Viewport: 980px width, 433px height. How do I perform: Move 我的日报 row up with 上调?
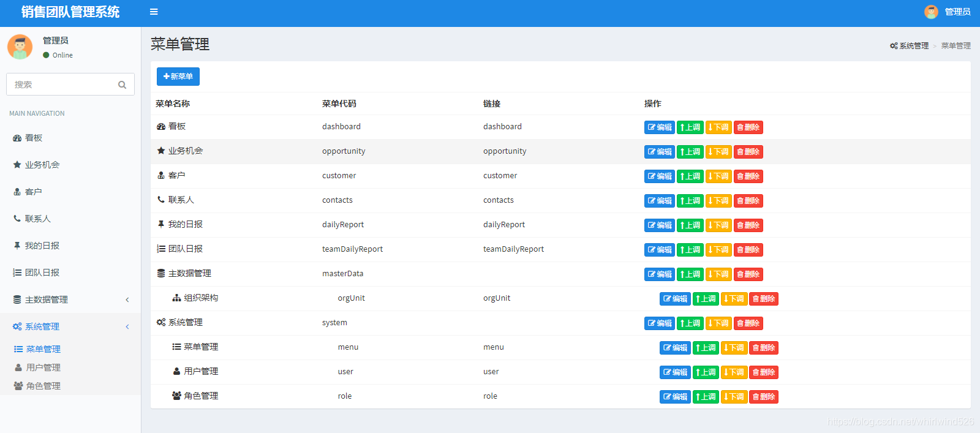click(690, 225)
